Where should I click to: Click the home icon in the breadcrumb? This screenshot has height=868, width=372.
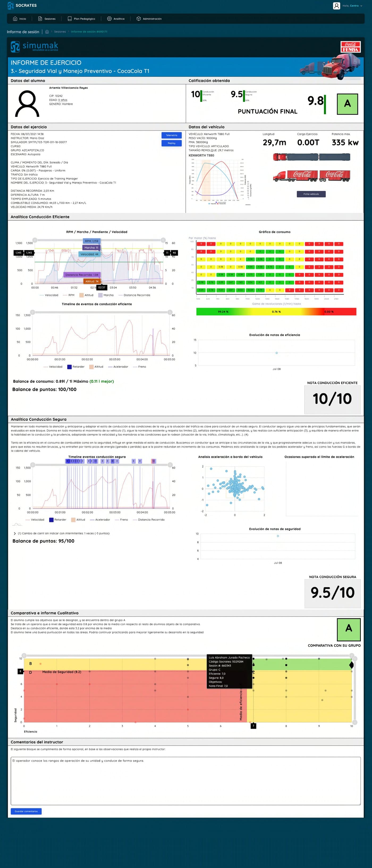coord(47,32)
